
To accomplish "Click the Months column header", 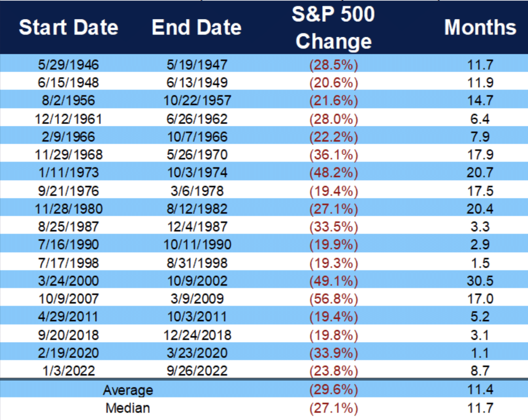I will (x=480, y=28).
